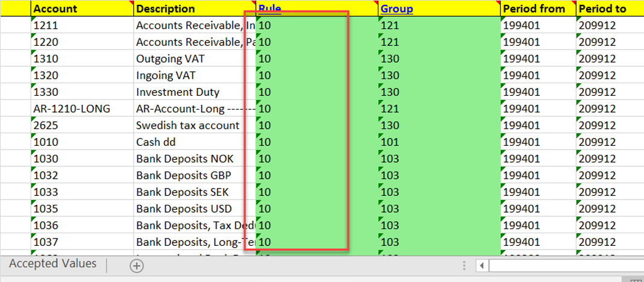This screenshot has height=282, width=644.
Task: Select the Bank Deposits USD cell
Action: 194,208
